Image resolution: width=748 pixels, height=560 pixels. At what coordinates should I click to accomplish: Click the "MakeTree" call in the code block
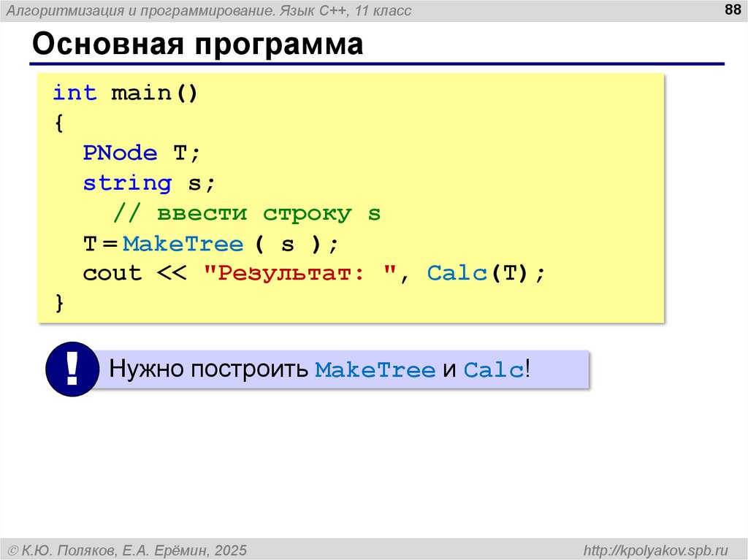click(183, 244)
